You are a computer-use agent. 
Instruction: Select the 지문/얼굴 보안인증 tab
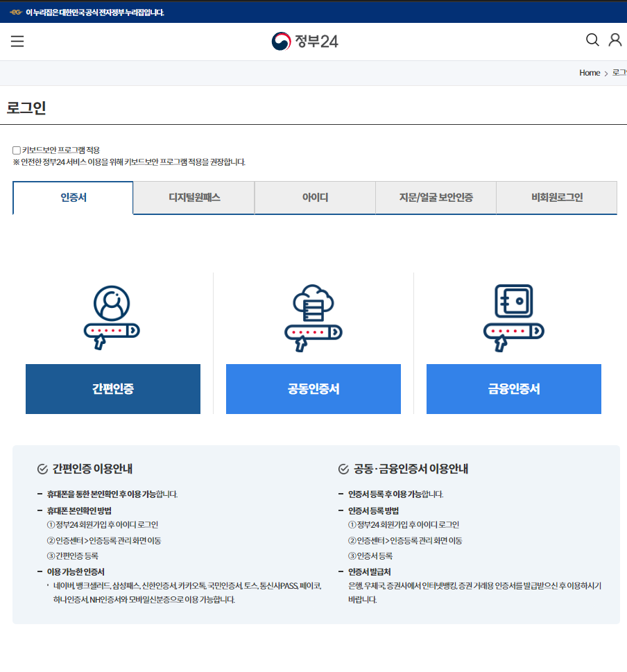click(436, 198)
